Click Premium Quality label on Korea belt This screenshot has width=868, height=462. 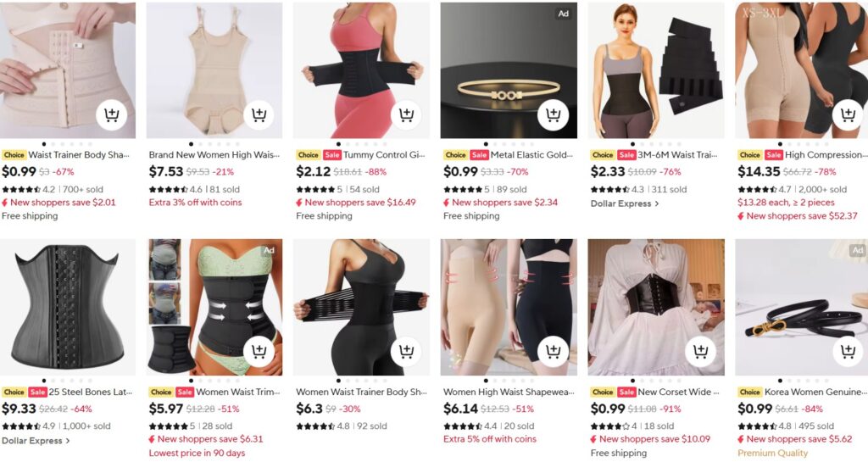(x=772, y=454)
